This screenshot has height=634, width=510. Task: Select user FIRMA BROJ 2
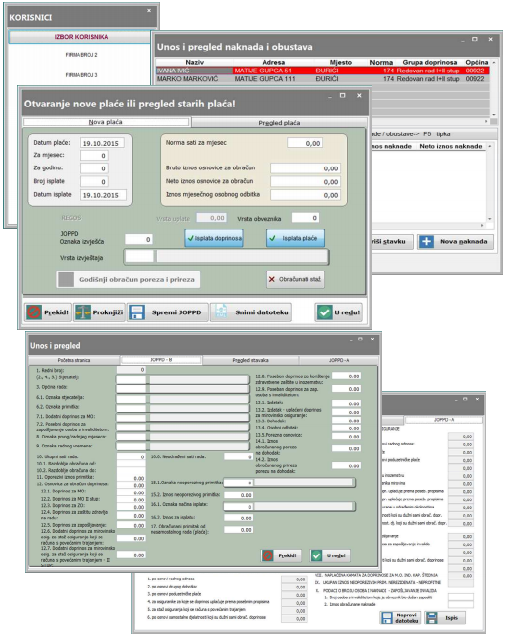pyautogui.click(x=81, y=55)
